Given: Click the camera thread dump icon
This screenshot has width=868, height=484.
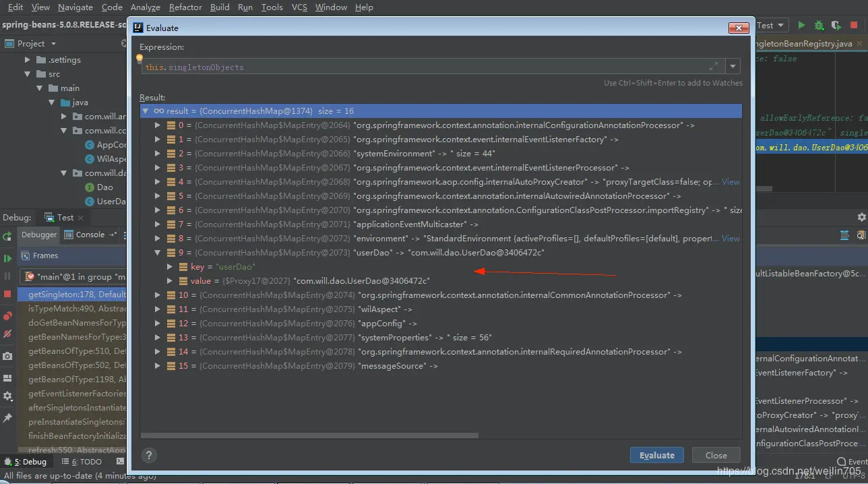Looking at the screenshot, I should (7, 356).
